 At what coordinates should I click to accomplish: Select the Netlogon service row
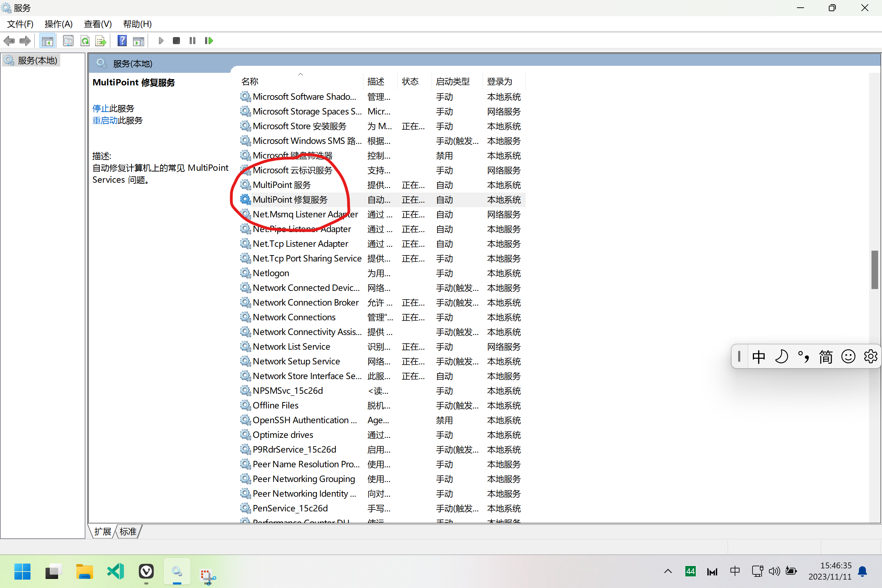(x=382, y=273)
